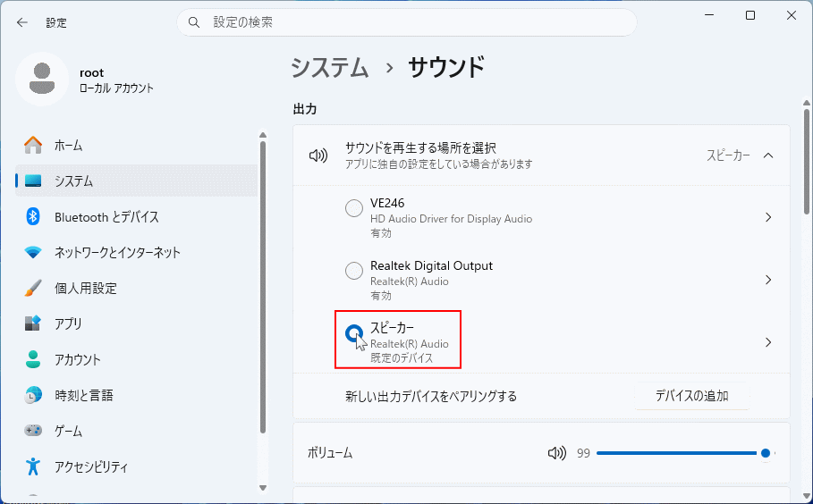Click speaker icon beside sound output selection
The height and width of the screenshot is (504, 813).
pos(318,155)
